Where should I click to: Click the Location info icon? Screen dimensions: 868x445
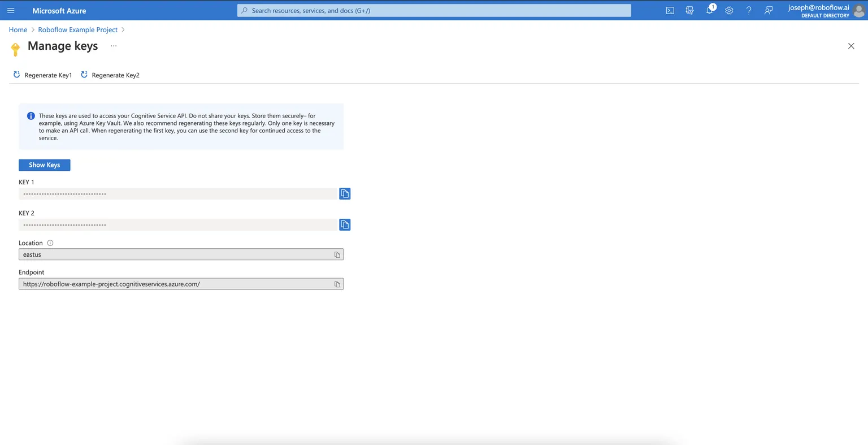click(50, 243)
